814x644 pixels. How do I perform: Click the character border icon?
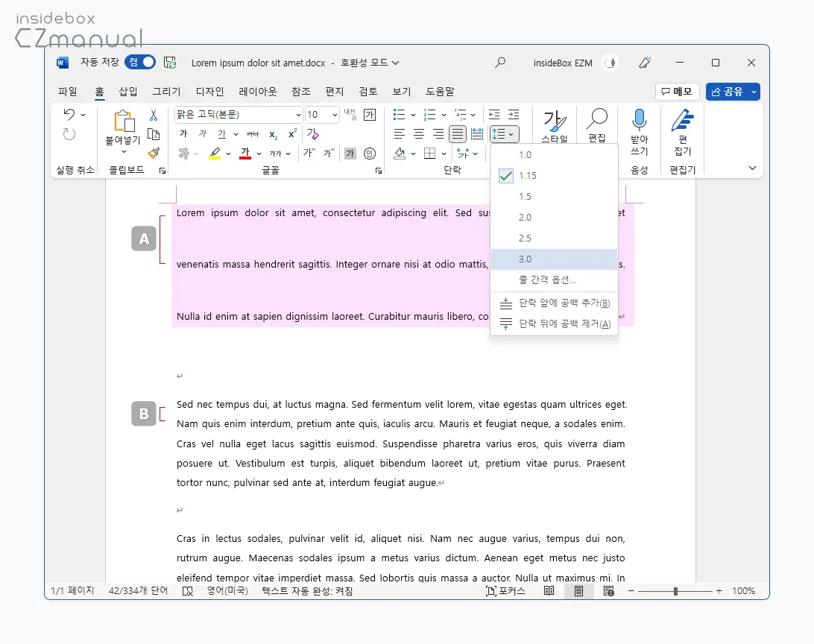[x=370, y=115]
